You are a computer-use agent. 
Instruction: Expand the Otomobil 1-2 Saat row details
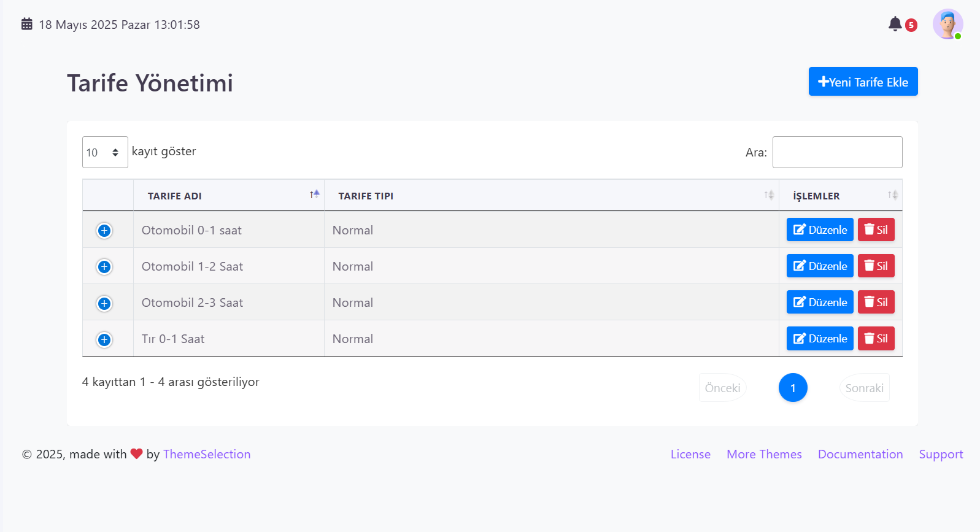point(104,267)
